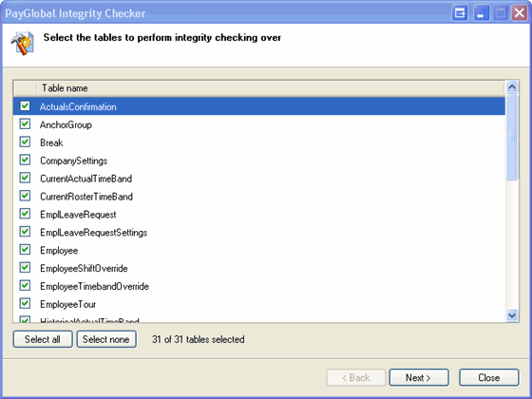The width and height of the screenshot is (532, 399).
Task: Close the window with the X
Action: pyautogui.click(x=520, y=13)
